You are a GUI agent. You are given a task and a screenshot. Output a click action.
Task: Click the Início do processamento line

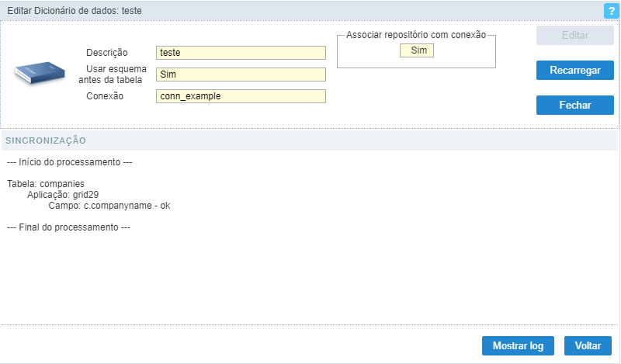(x=69, y=162)
